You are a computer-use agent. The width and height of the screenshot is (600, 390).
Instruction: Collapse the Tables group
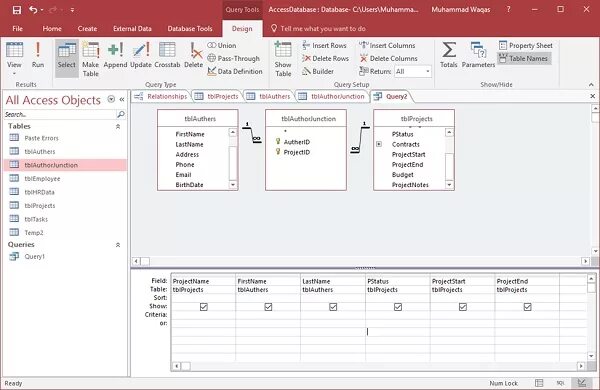pyautogui.click(x=118, y=126)
